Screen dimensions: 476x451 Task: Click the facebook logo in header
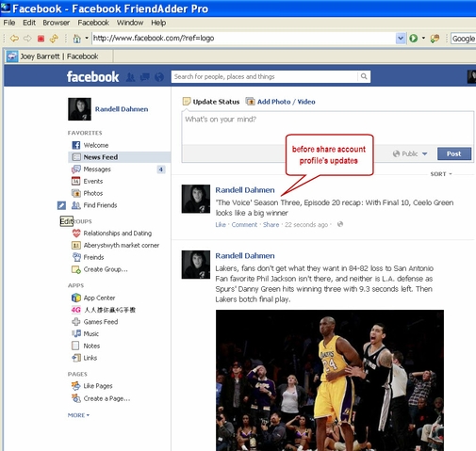92,76
